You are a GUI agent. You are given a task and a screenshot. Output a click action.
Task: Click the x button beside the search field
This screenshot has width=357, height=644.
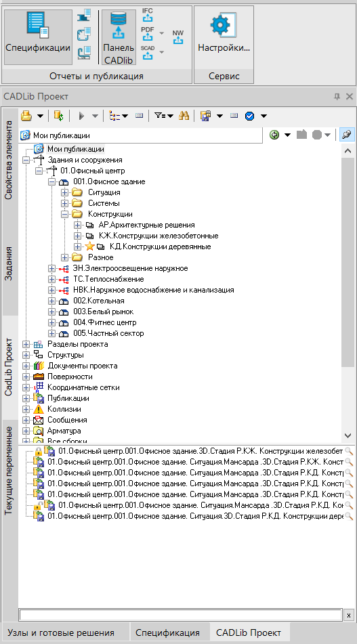(x=348, y=615)
